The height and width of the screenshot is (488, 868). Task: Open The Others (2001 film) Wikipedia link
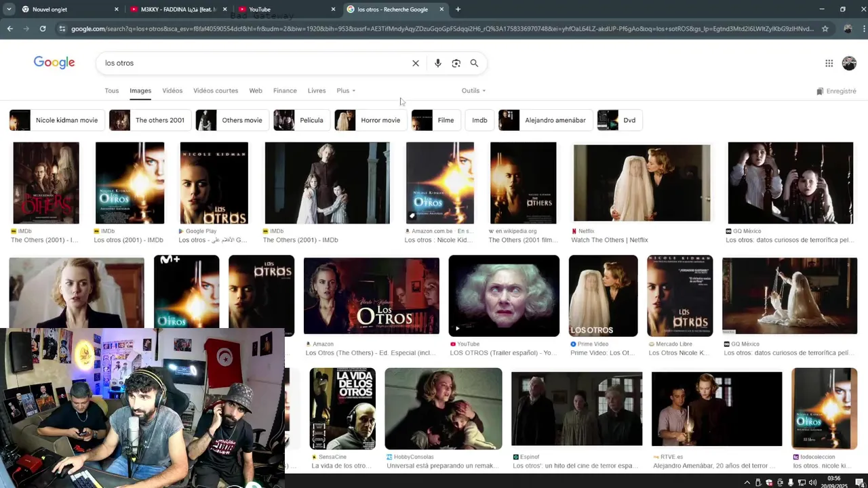click(x=522, y=240)
